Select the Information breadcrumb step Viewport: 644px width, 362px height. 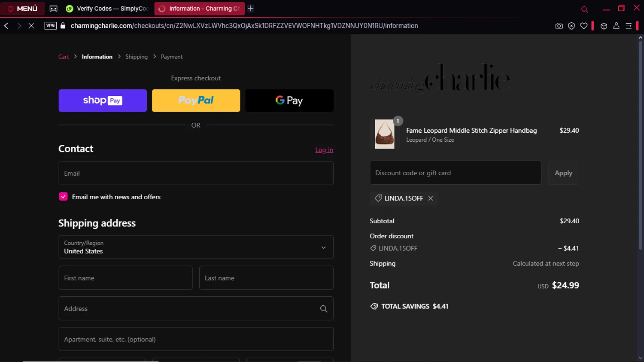pyautogui.click(x=97, y=57)
